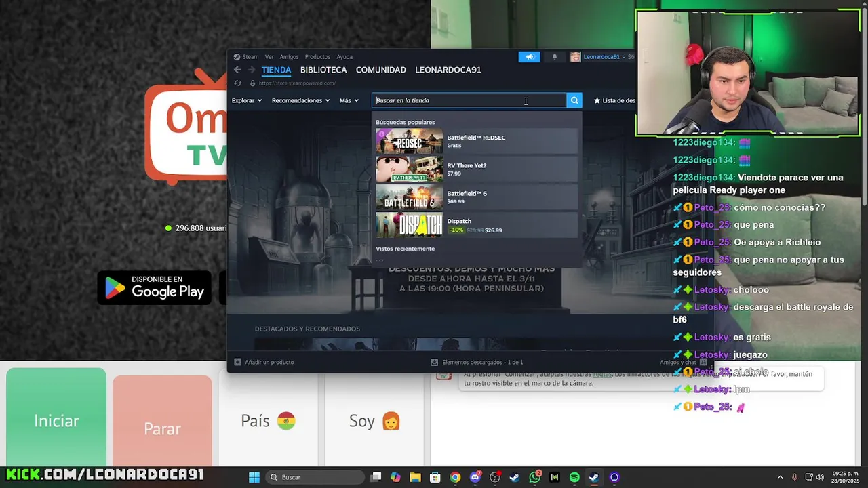Switch to the COMUNIDAD tab
Screen dimensions: 868x488
click(381, 70)
